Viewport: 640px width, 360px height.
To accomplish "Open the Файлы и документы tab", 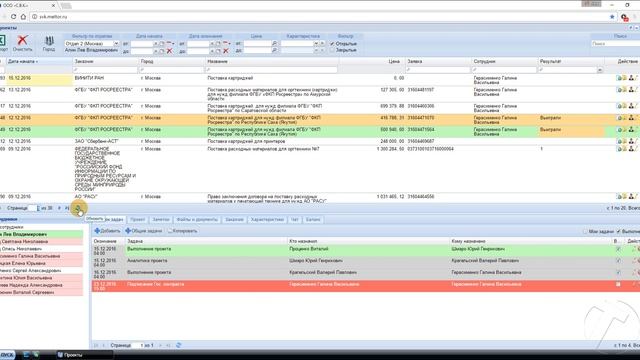I will click(197, 220).
